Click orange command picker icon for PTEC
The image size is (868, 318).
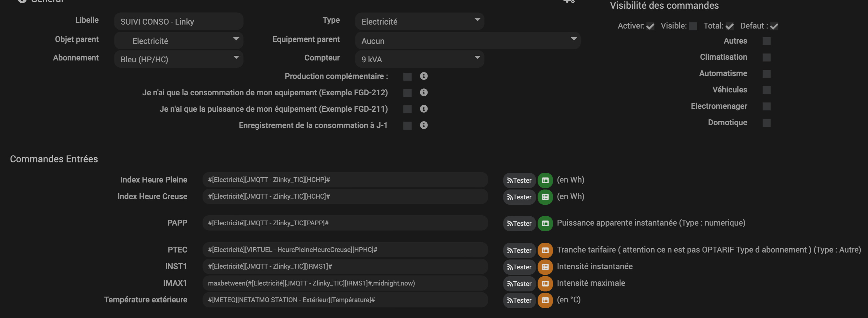click(x=545, y=251)
